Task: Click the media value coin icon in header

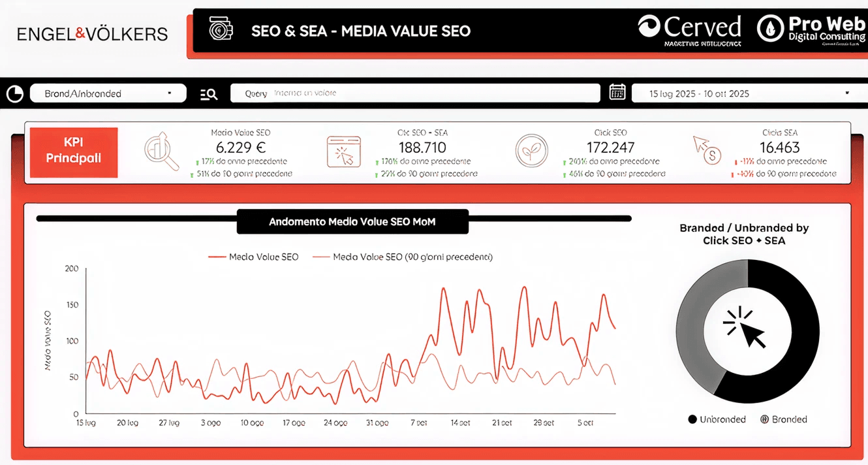Action: click(221, 30)
